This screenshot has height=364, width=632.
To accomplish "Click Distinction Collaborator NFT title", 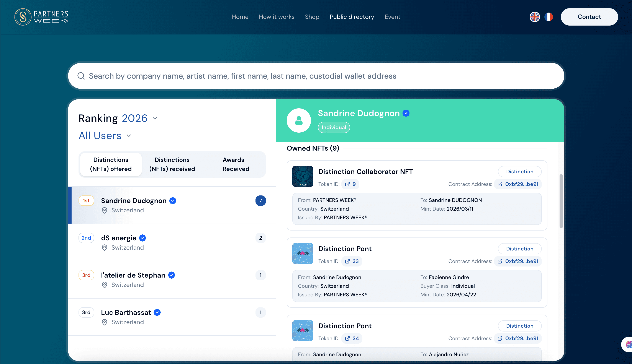I will point(365,172).
